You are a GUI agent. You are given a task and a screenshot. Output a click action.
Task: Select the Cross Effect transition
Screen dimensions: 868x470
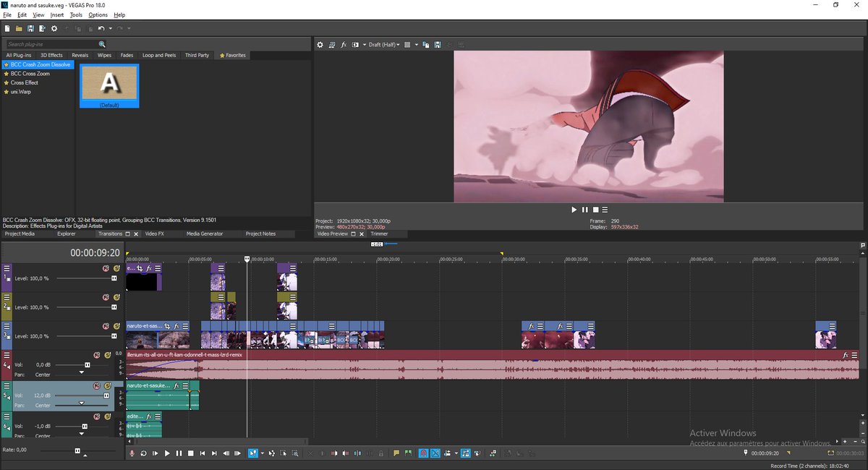tap(25, 82)
